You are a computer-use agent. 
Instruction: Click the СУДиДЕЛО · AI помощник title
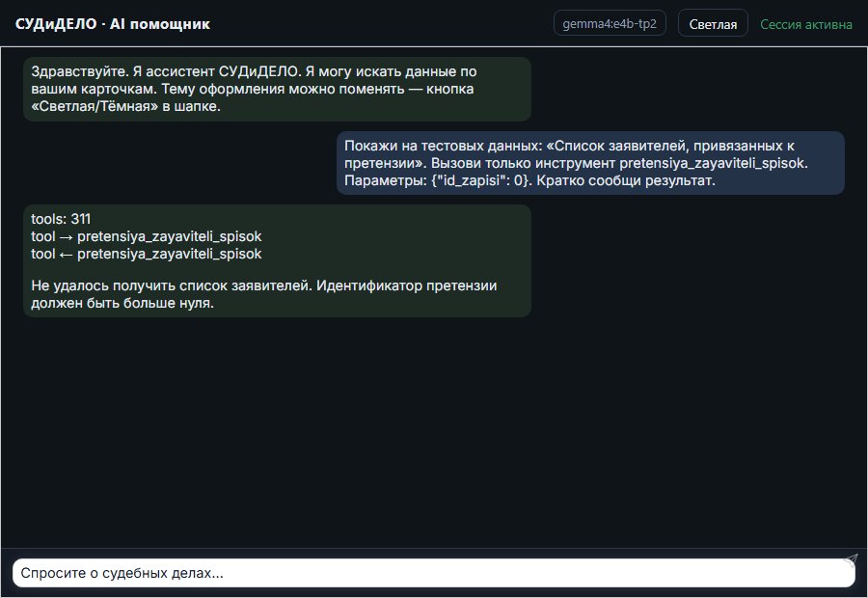click(x=113, y=24)
